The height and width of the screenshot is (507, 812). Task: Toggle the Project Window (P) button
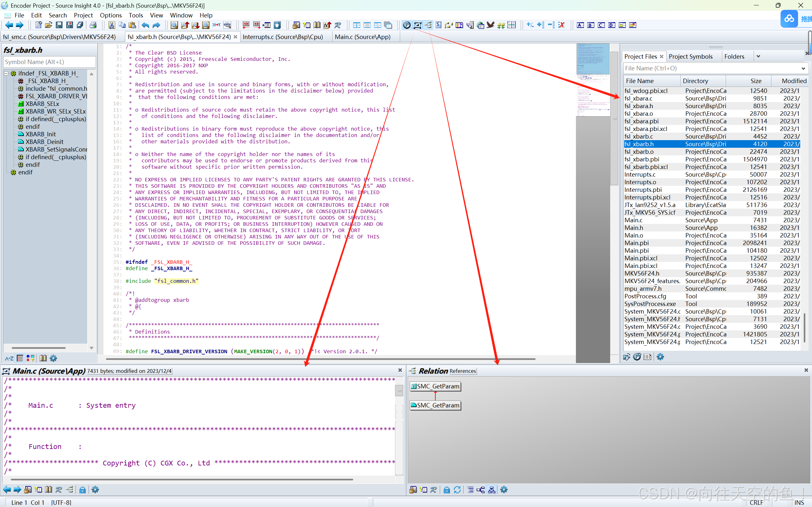(407, 25)
